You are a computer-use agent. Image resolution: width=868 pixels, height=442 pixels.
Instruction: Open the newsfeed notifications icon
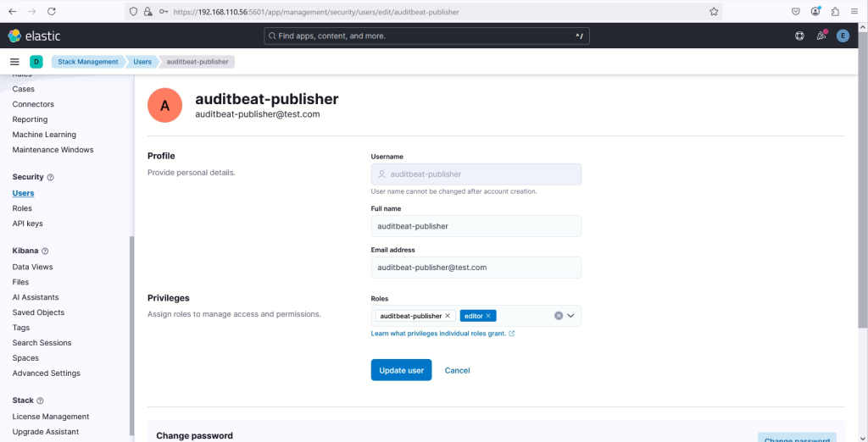click(x=821, y=36)
